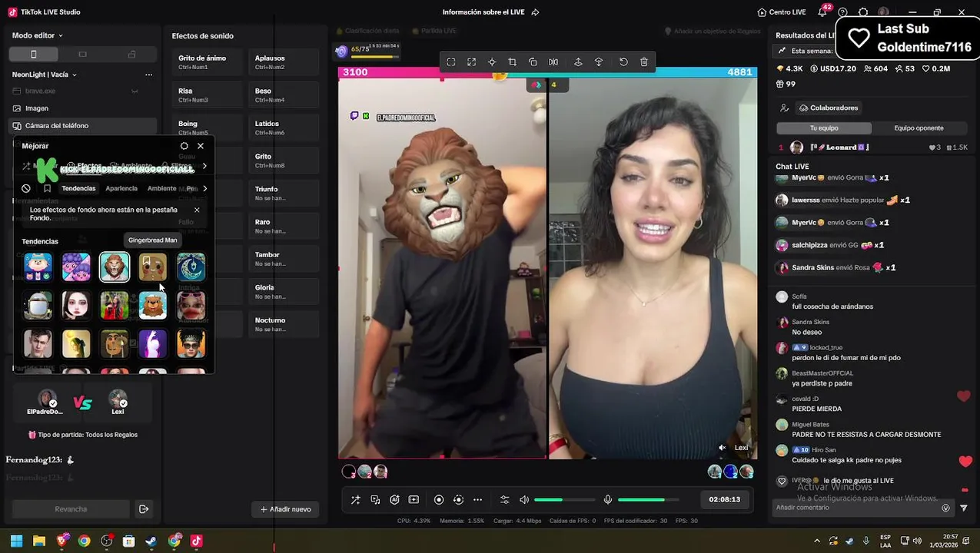980x553 pixels.
Task: Select the dual-screen layout toggle
Action: [x=131, y=55]
